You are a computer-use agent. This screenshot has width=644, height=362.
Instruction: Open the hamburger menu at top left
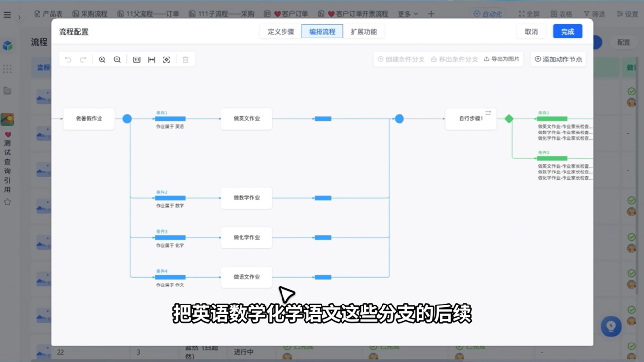pos(7,15)
